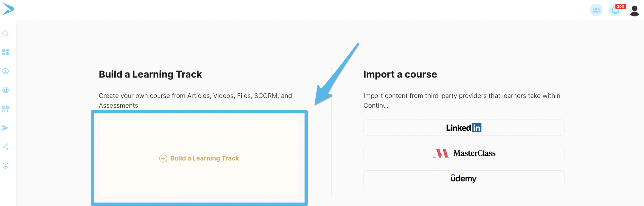The width and height of the screenshot is (644, 206).
Task: Import a course from MasterClass
Action: pyautogui.click(x=464, y=153)
